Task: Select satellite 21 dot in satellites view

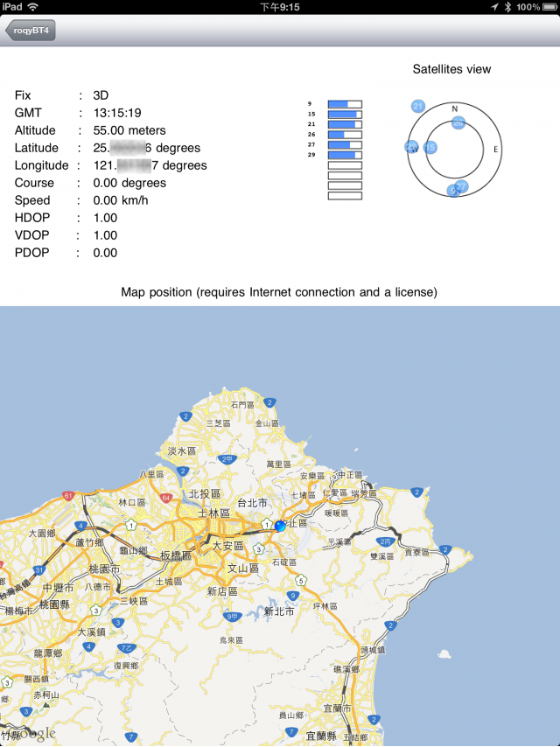Action: point(418,106)
